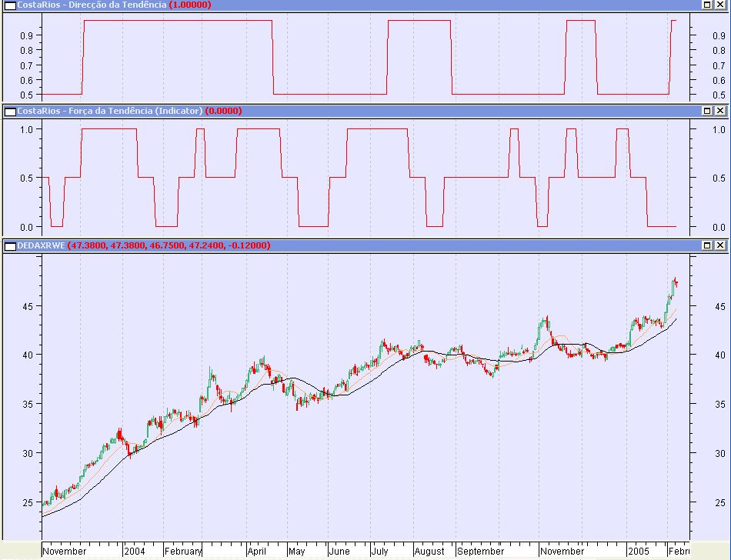Click the April label on date axis

click(256, 552)
